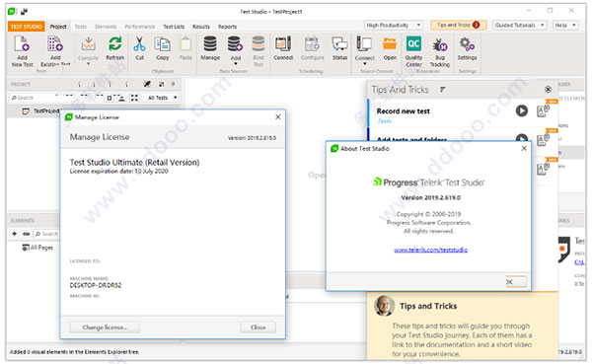Screen dimensions: 592x364
Task: Close the Manage License dialog with X
Action: pos(278,117)
